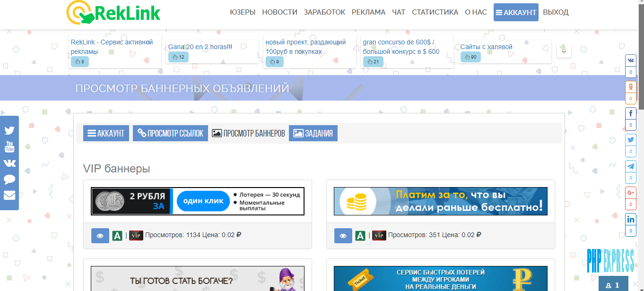Click the like counter showing 8
Image resolution: width=644 pixels, height=291 pixels.
(79, 61)
